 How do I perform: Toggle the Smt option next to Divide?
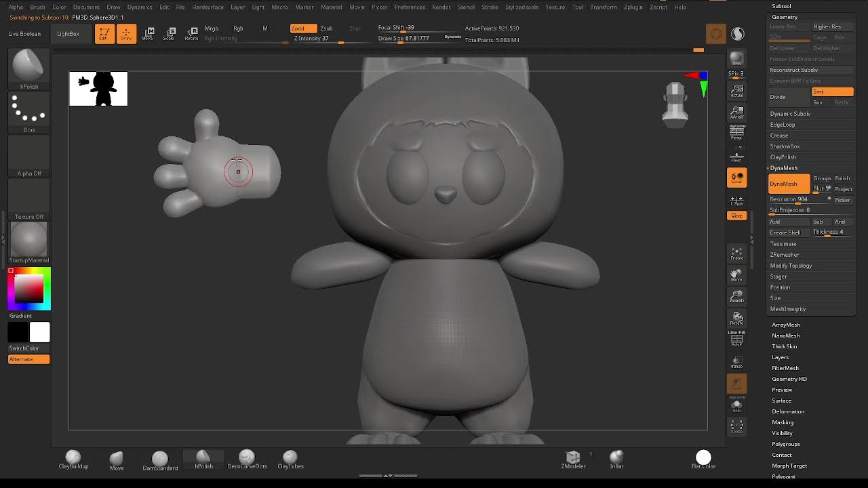832,91
